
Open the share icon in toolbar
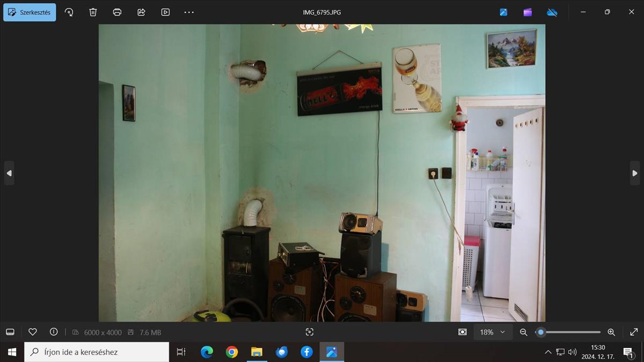[141, 12]
